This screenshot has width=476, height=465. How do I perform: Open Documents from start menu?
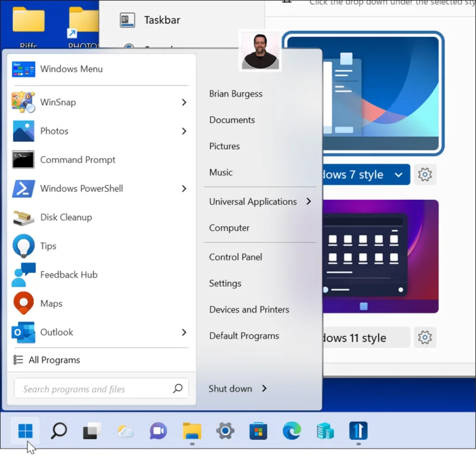click(232, 120)
